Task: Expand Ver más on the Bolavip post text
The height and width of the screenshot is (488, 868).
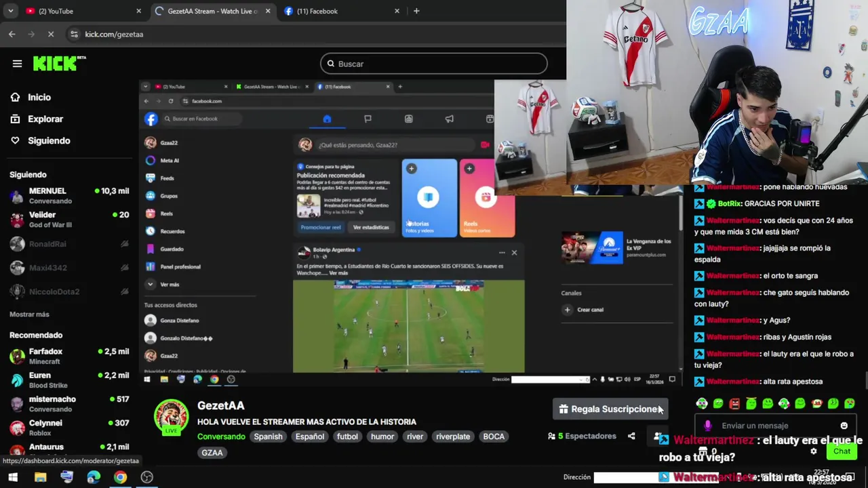Action: 338,273
